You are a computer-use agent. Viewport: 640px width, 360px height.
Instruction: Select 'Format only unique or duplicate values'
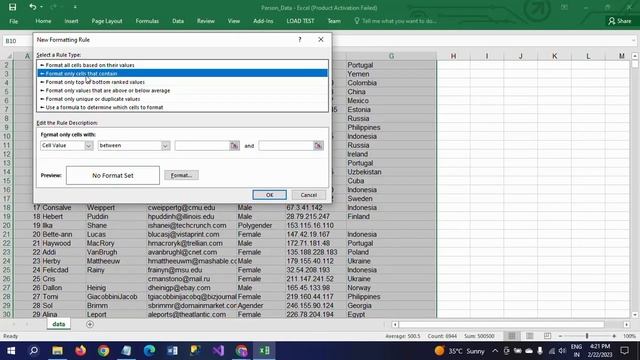point(182,99)
